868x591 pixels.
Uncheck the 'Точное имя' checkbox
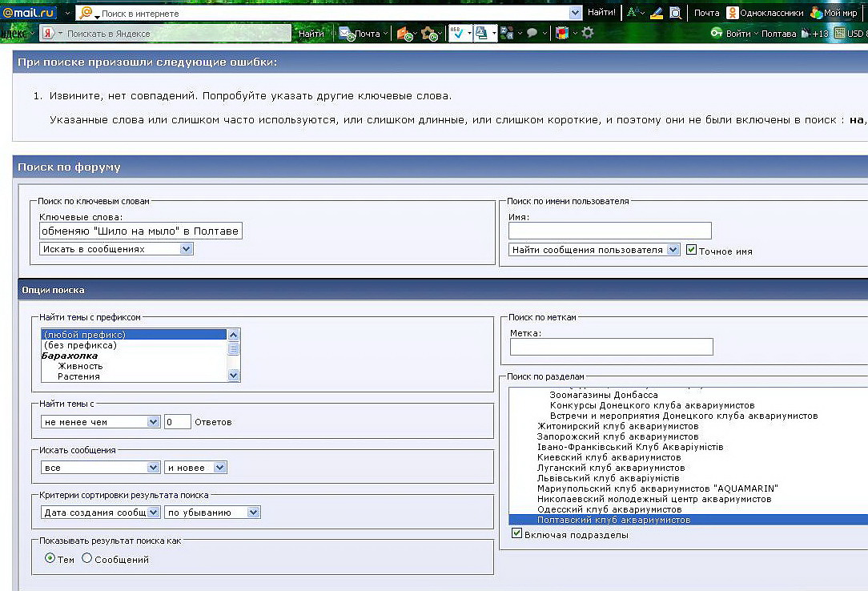click(x=691, y=250)
